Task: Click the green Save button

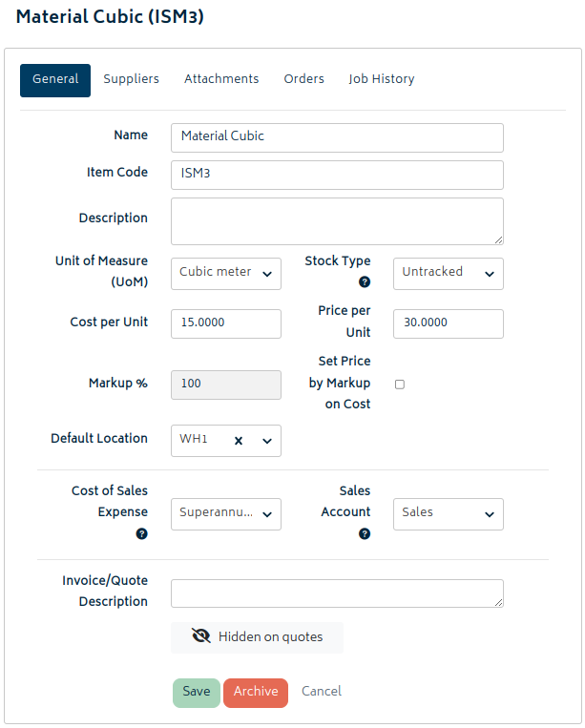Action: 197,693
